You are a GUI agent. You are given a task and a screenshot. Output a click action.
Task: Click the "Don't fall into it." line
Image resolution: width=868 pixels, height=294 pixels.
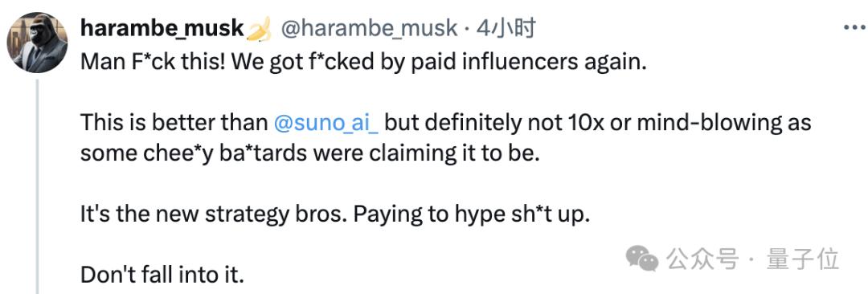[x=162, y=275]
